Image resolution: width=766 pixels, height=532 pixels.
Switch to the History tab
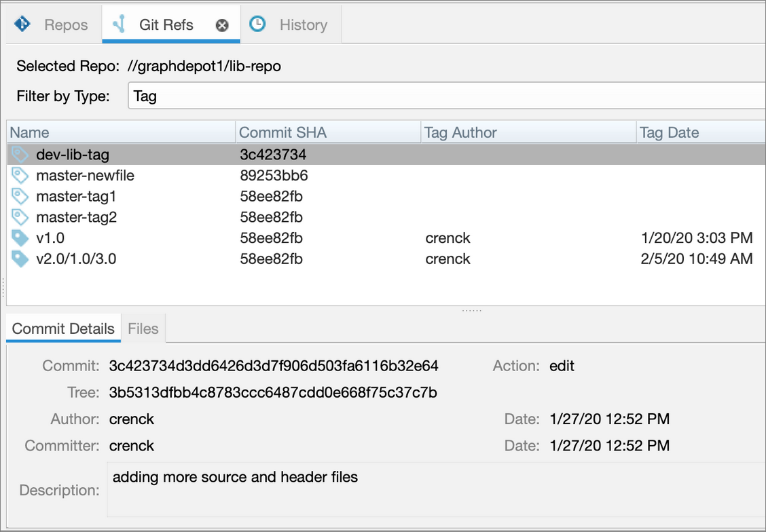303,25
